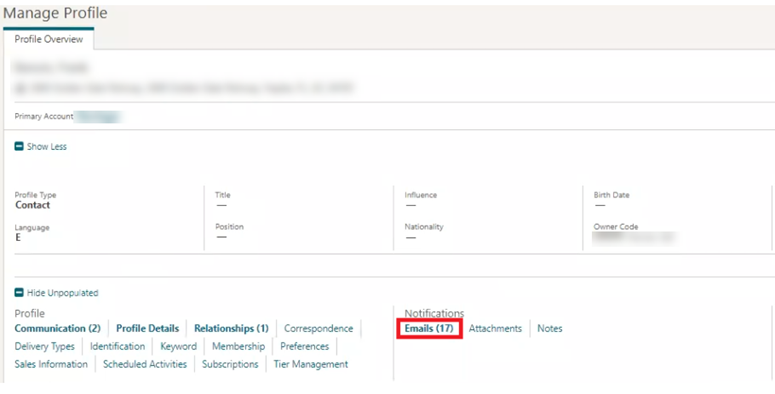Open the Subscriptions link
Viewport: 775px width, 394px height.
point(230,364)
